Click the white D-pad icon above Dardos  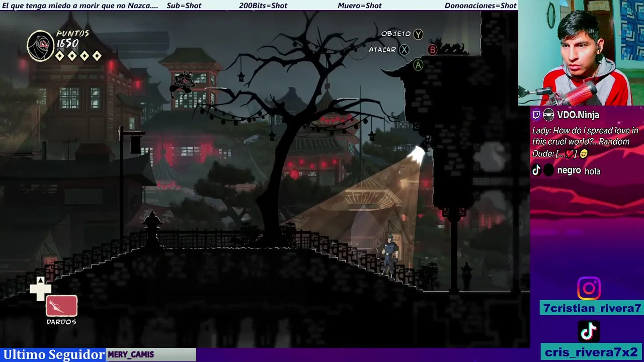coord(40,289)
